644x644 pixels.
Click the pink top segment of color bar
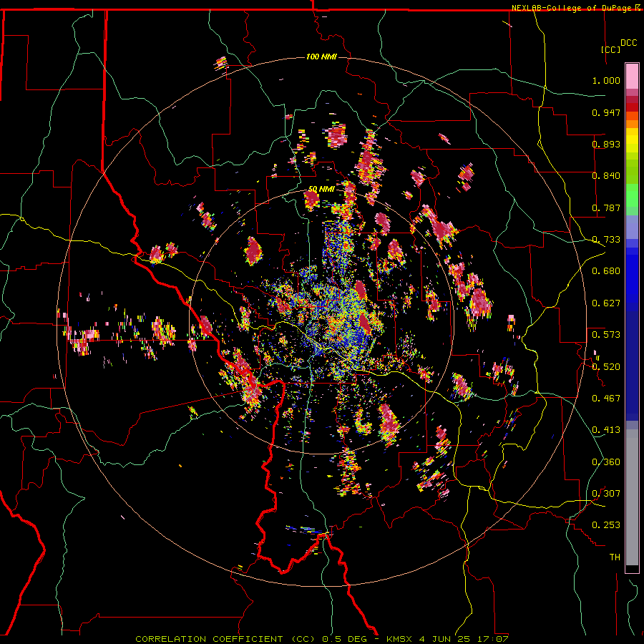tap(632, 76)
